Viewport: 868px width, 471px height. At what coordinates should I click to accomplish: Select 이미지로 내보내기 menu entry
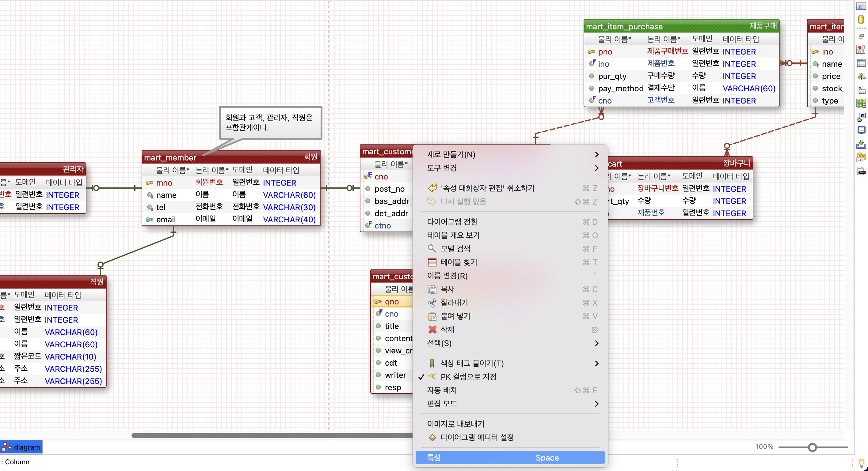tap(510, 424)
